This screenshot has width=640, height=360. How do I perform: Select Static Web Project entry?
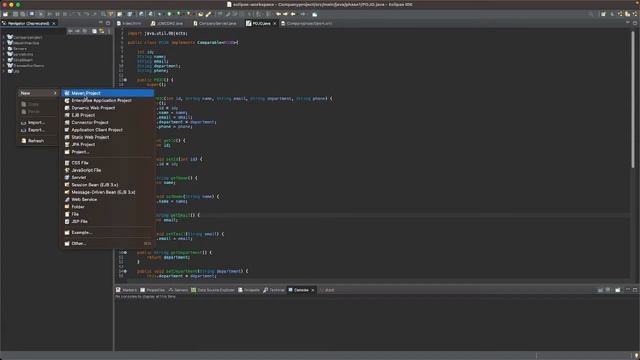point(107,137)
